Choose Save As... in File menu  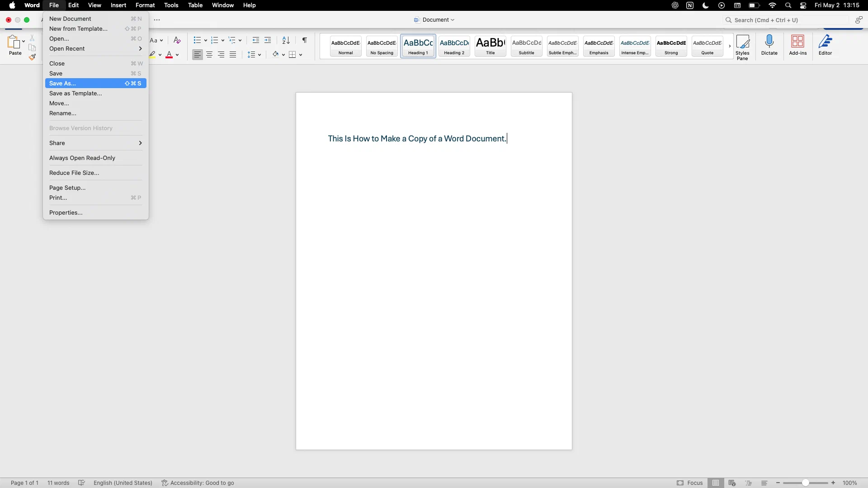click(96, 83)
